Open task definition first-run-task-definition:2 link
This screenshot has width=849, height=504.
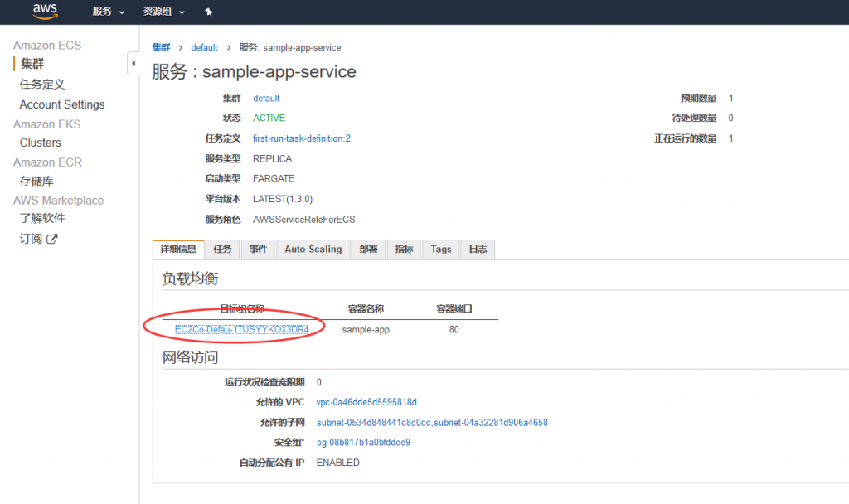point(302,138)
